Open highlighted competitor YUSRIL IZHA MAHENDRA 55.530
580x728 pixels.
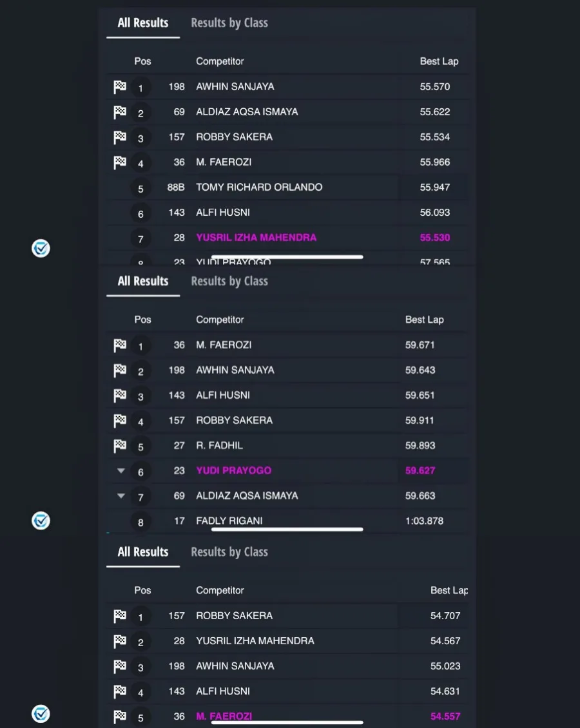[x=256, y=238]
